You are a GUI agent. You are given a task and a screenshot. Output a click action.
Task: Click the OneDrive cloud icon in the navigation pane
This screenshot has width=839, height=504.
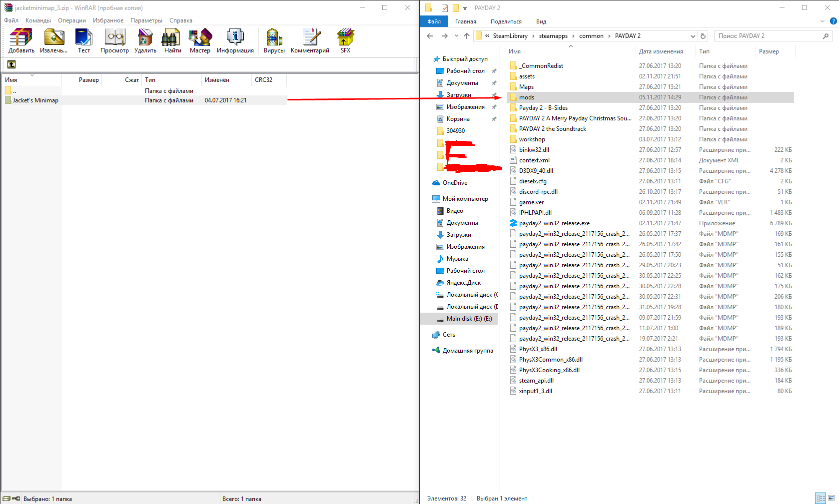(436, 183)
